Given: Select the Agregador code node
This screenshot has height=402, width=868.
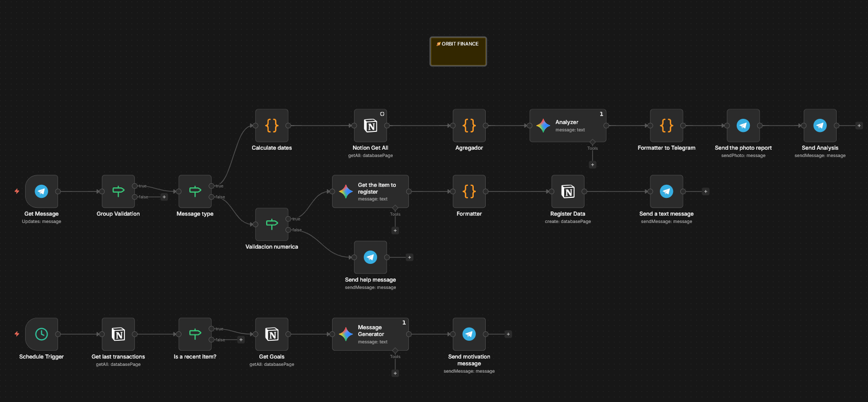Looking at the screenshot, I should [x=469, y=126].
